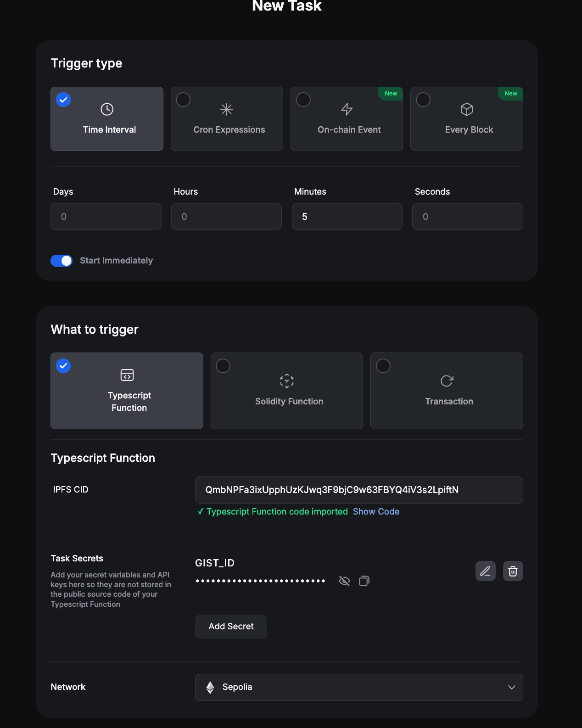This screenshot has width=582, height=728.
Task: Focus the IPFS CID input field
Action: pos(358,490)
